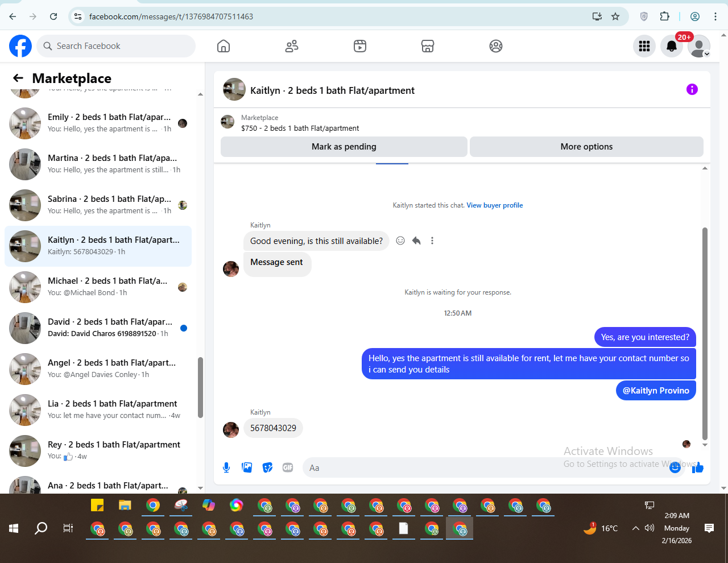Screen dimensions: 728x563
Task: Open more options dots beside Kaitlyn's message
Action: [432, 241]
